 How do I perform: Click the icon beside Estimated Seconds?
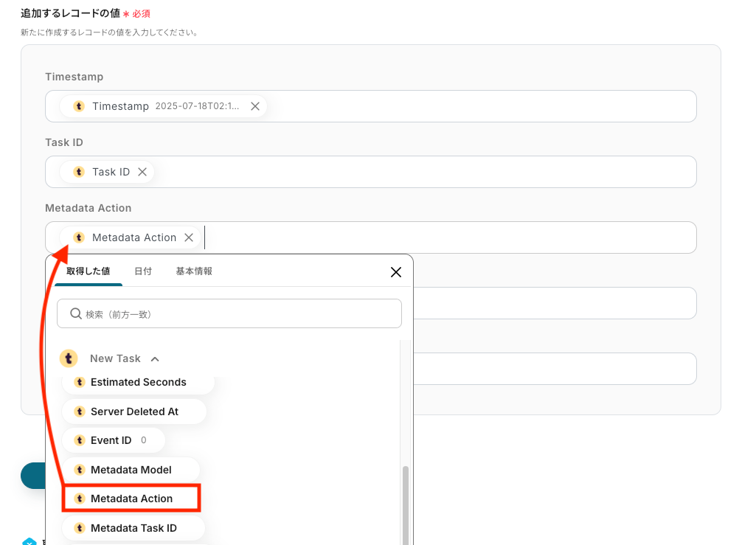(x=80, y=382)
